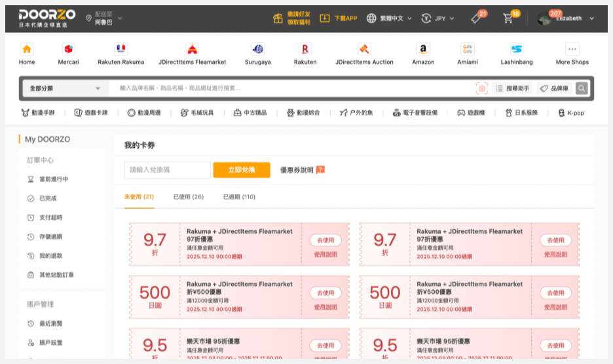Open the K-pop category
The height and width of the screenshot is (364, 613).
[571, 113]
